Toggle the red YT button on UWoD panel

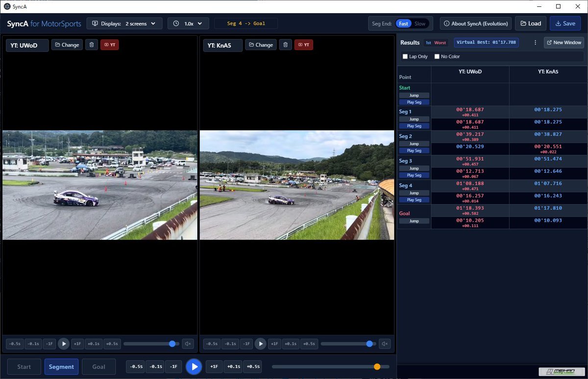coord(110,45)
